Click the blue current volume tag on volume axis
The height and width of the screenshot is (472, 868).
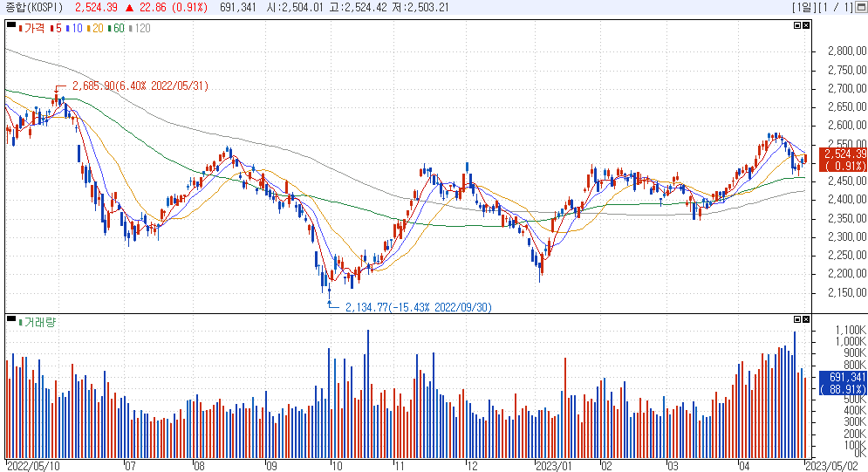843,383
